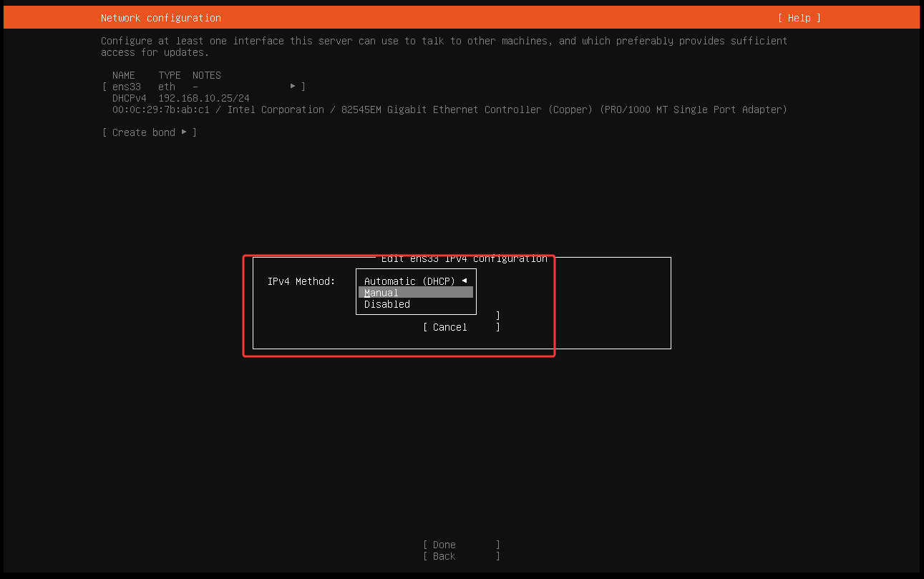Image resolution: width=924 pixels, height=579 pixels.
Task: Click the NOTES column header
Action: tap(207, 75)
